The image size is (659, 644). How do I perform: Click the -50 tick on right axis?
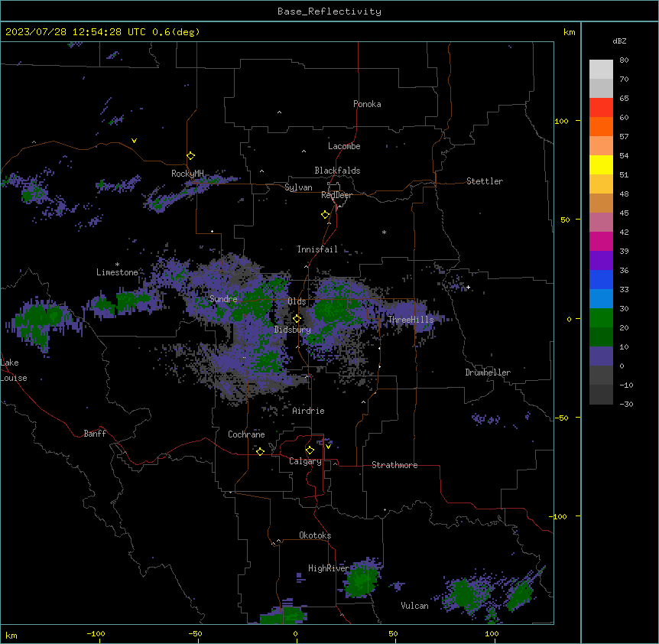(560, 418)
